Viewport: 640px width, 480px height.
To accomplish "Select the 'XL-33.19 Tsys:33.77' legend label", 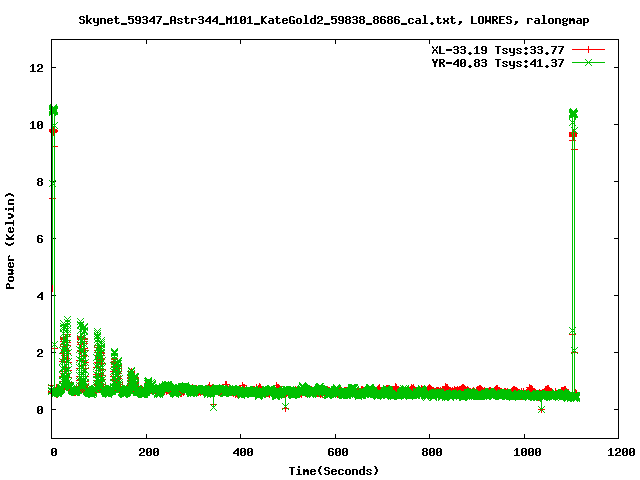I will click(x=498, y=50).
